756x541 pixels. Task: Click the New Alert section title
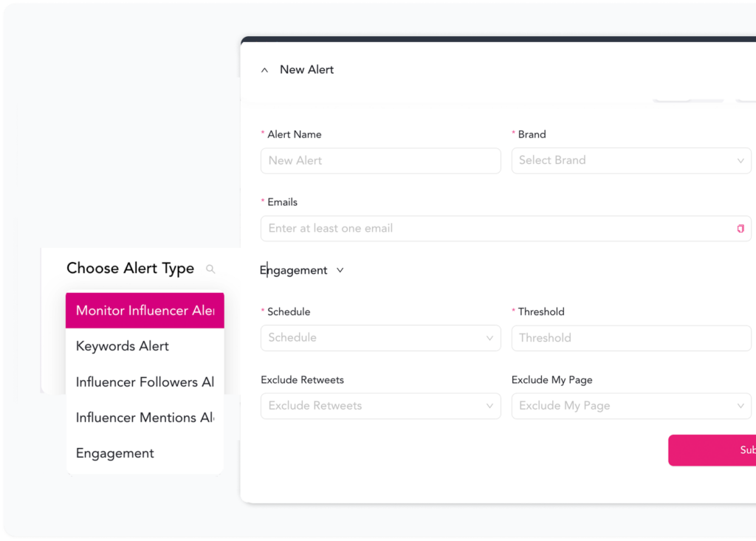(x=306, y=69)
